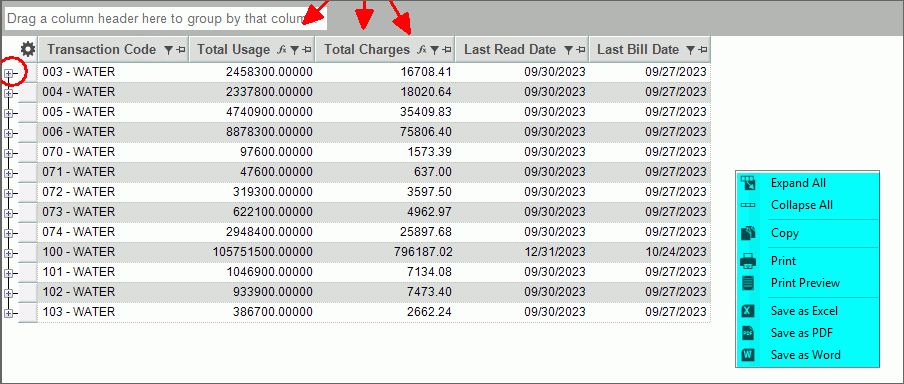
Task: Expand the 100 - WATER row
Action: click(8, 253)
